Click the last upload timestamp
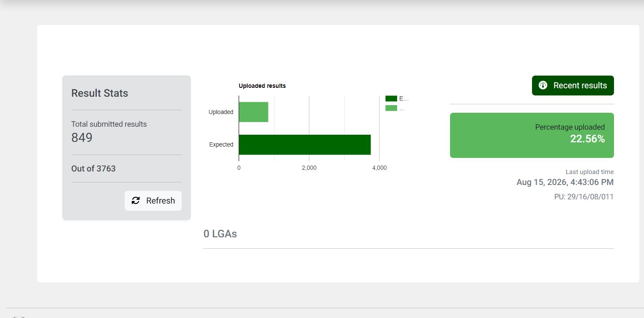This screenshot has height=318, width=644. coord(565,182)
